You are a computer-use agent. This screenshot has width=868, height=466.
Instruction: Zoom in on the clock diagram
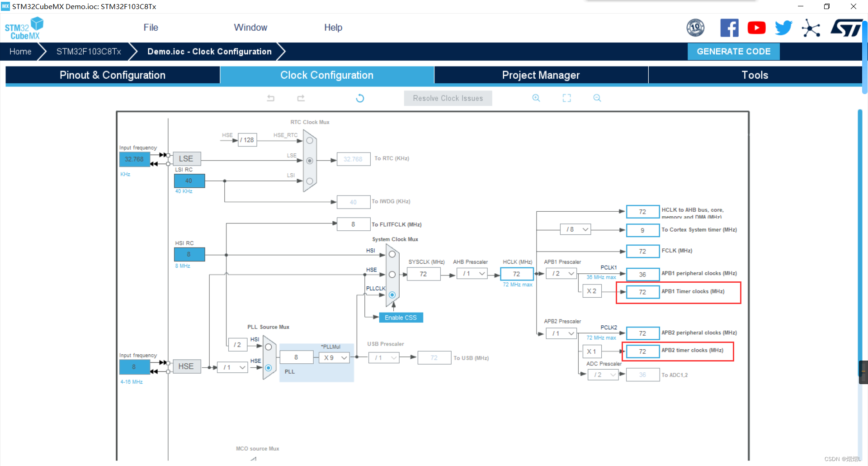(x=536, y=98)
